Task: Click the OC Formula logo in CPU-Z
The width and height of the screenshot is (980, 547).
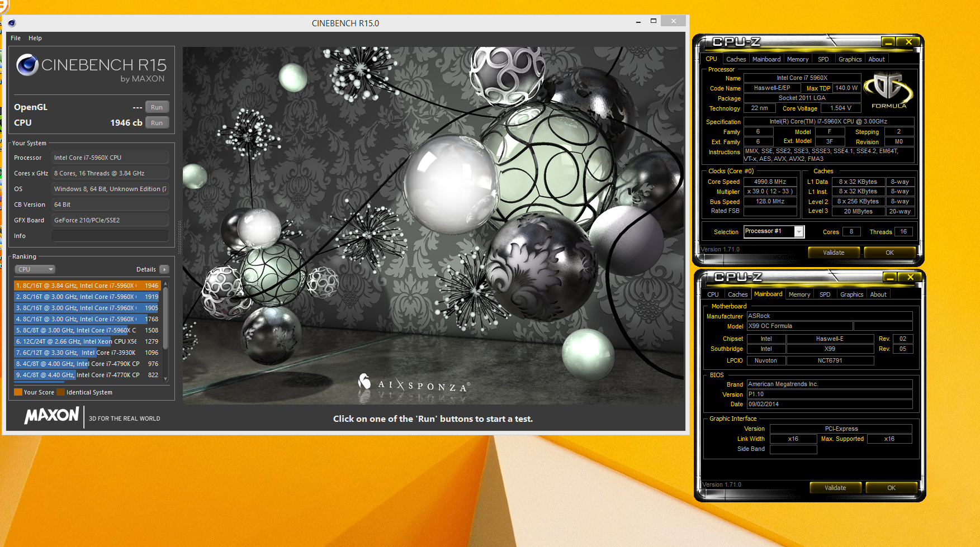Action: (888, 89)
